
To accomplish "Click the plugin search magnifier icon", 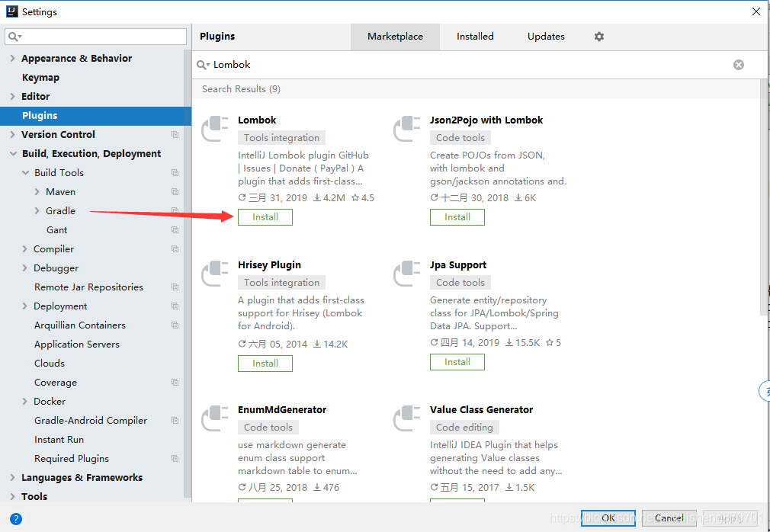I will [x=203, y=65].
